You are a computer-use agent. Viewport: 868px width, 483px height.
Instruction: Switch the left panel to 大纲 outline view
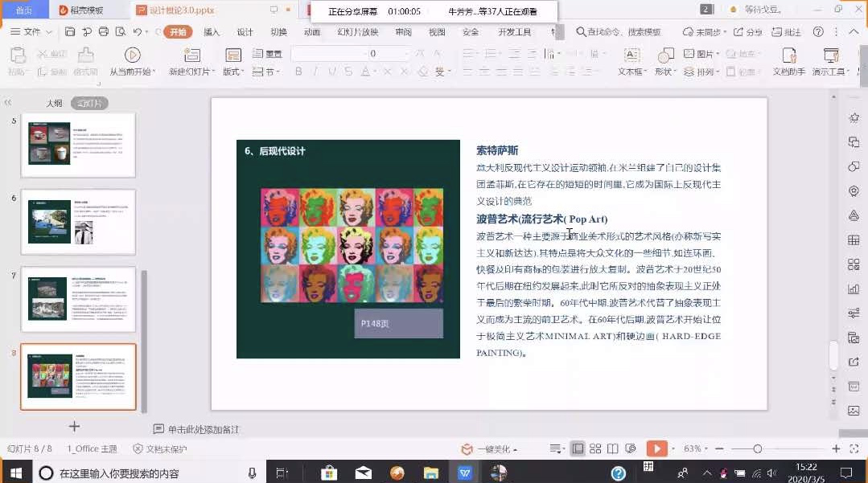pos(54,104)
